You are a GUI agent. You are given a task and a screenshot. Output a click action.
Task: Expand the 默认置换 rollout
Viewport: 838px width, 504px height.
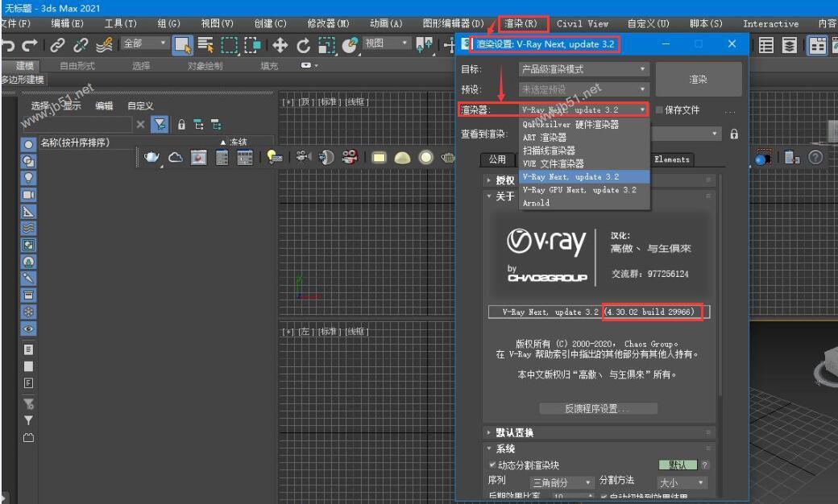point(516,432)
